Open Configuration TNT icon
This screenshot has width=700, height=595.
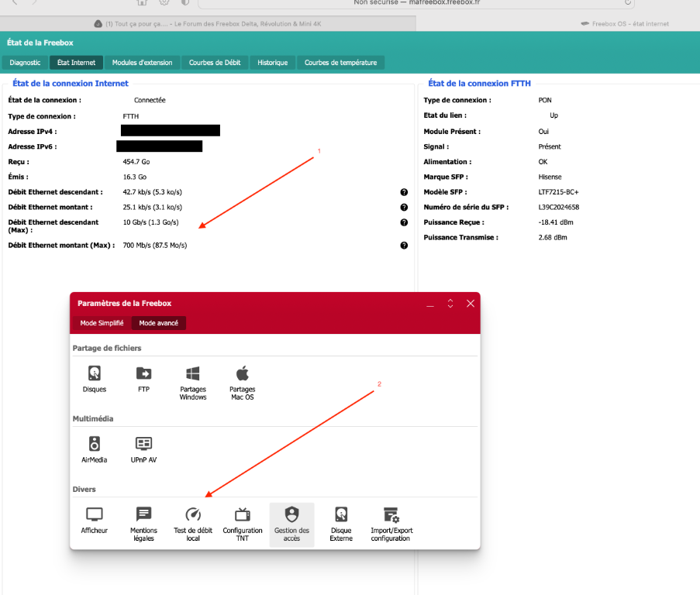[x=243, y=524]
